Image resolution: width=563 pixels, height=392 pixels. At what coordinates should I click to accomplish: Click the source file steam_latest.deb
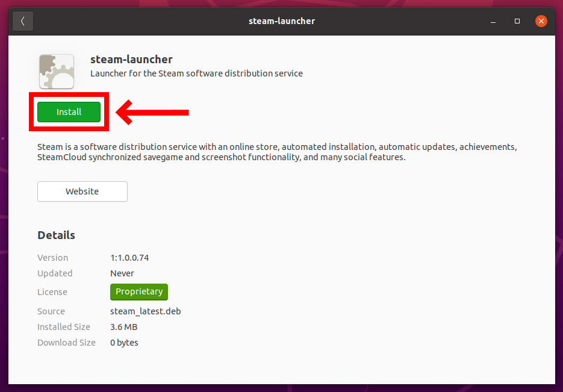pos(146,311)
